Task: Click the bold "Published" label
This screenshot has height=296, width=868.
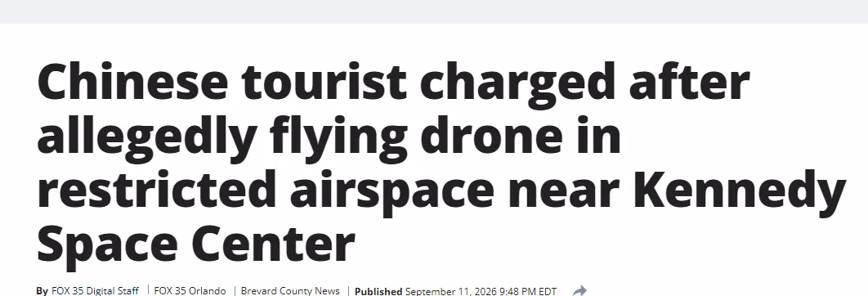Action: pyautogui.click(x=378, y=291)
